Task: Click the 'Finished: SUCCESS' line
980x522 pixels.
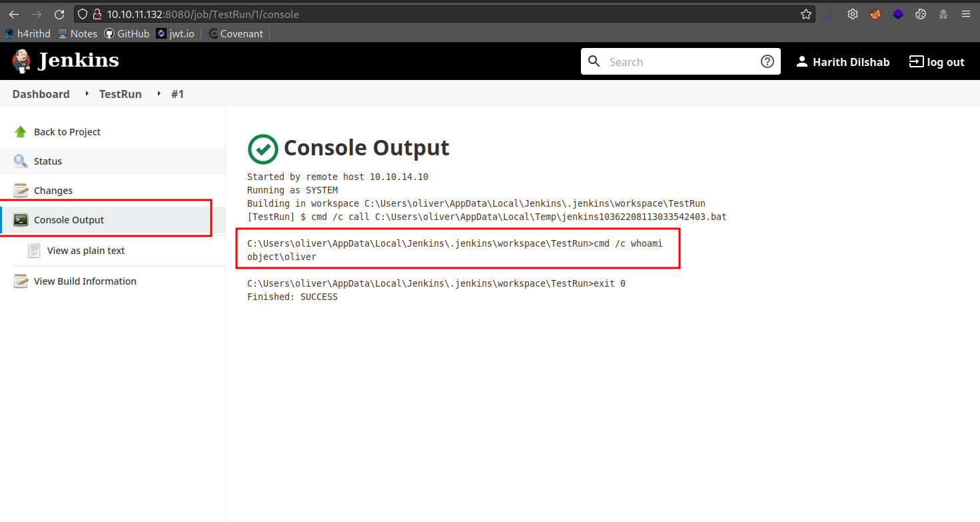Action: [x=292, y=297]
